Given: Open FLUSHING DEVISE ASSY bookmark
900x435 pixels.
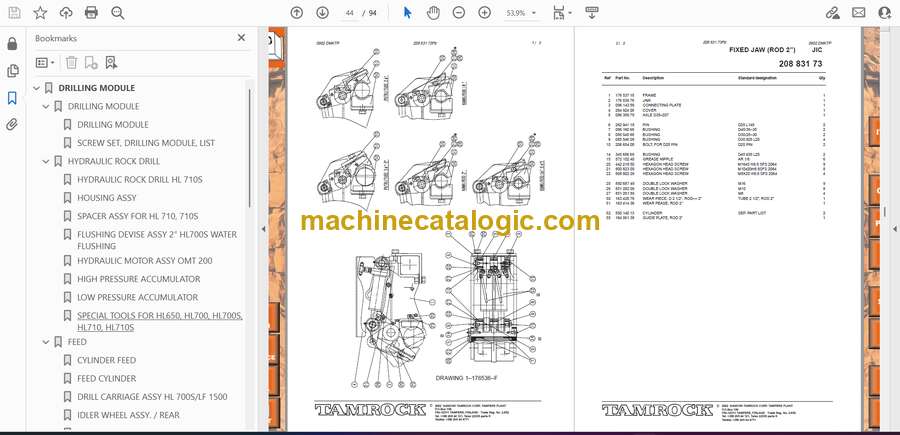Looking at the screenshot, I should (x=157, y=240).
